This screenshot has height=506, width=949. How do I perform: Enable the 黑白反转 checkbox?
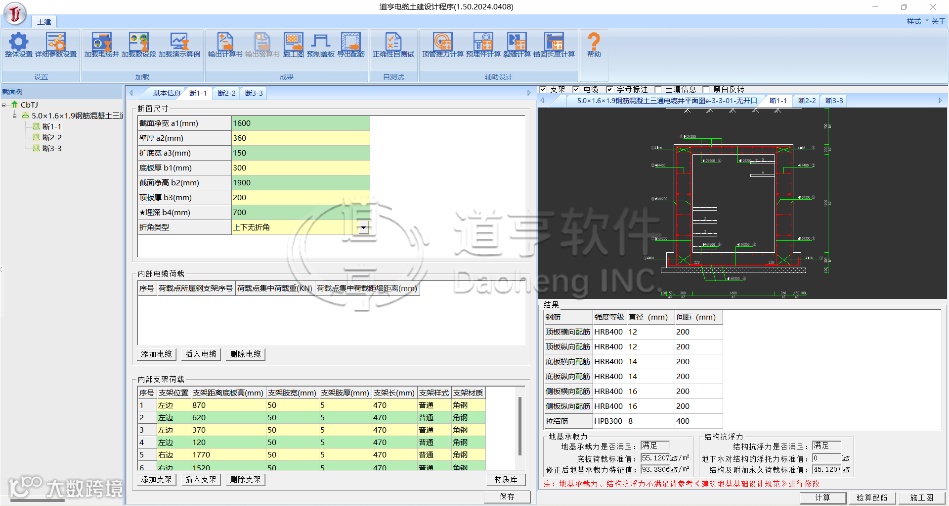pos(706,89)
